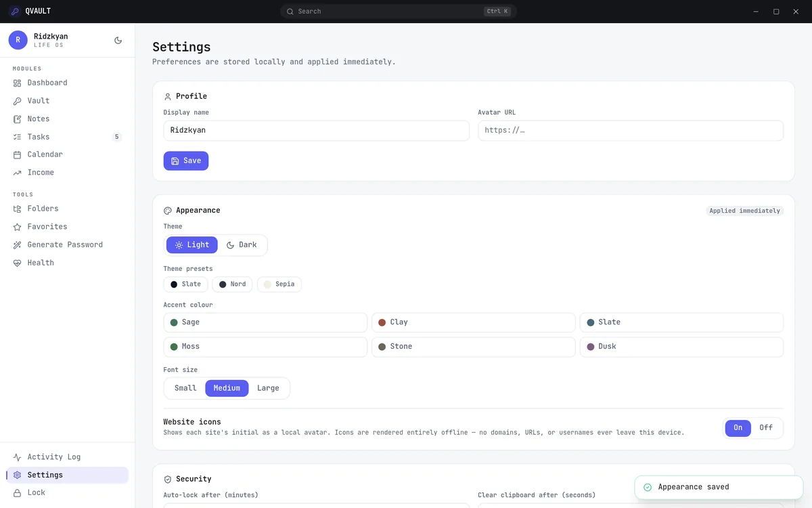Click the Save profile button
Viewport: 812px width, 508px height.
point(186,161)
